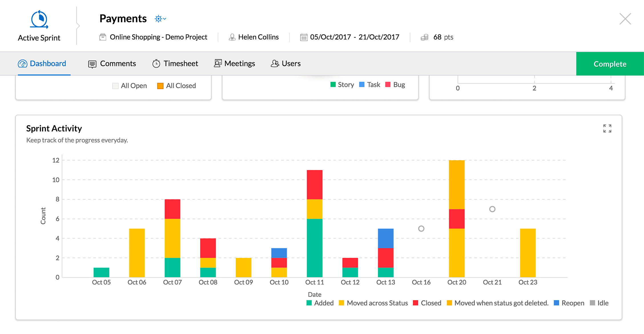Close the sprint panel with the X

pyautogui.click(x=625, y=19)
